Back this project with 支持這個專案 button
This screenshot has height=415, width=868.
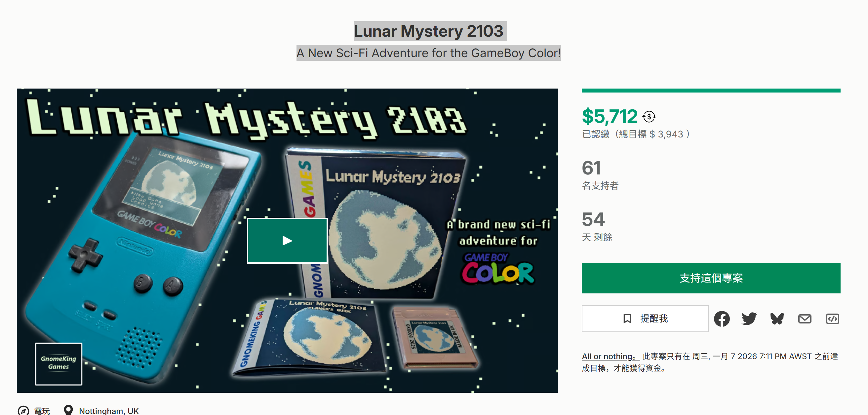coord(711,278)
